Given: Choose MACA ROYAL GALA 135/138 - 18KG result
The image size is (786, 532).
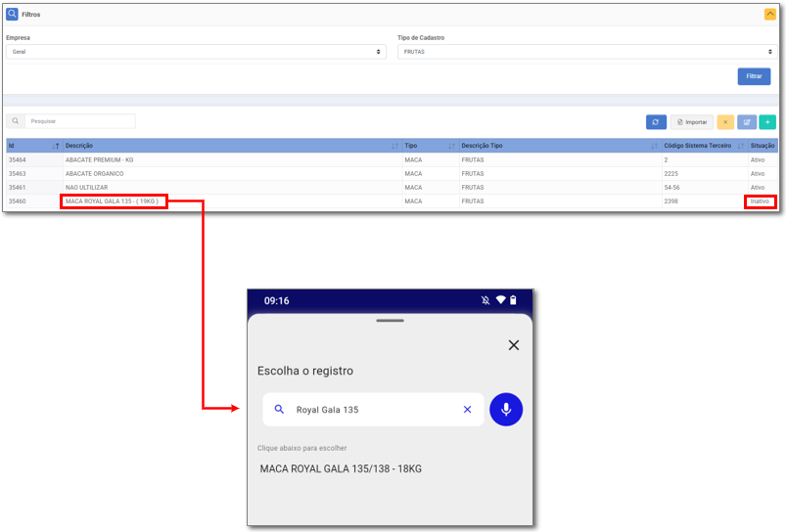Looking at the screenshot, I should (x=341, y=469).
